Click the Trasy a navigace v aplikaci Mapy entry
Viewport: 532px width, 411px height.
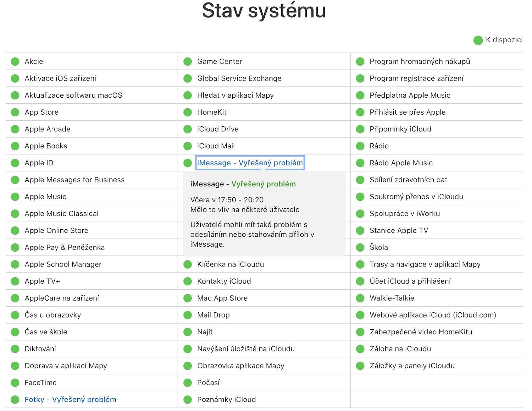[x=425, y=264]
